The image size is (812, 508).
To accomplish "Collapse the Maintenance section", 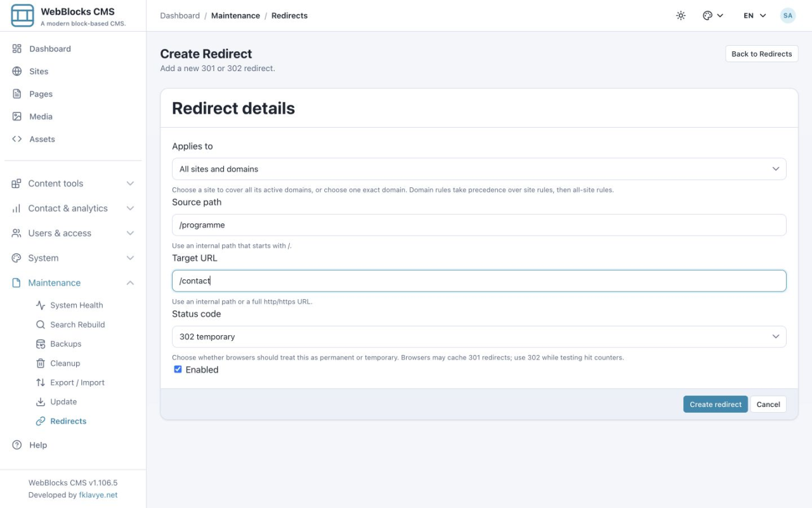I will coord(73,283).
